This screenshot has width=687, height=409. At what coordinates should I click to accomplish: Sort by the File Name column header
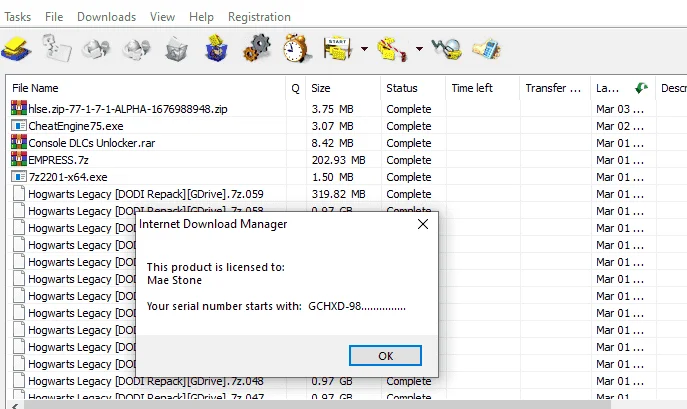tap(147, 88)
